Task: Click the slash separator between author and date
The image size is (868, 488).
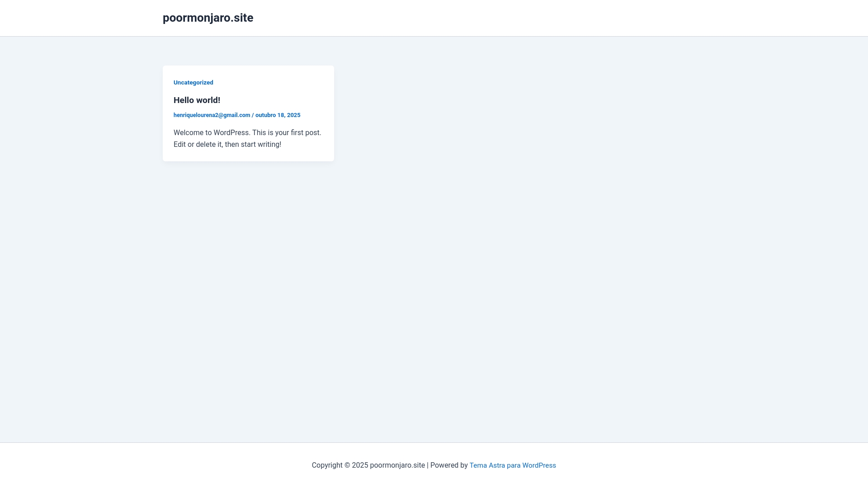Action: tap(253, 115)
